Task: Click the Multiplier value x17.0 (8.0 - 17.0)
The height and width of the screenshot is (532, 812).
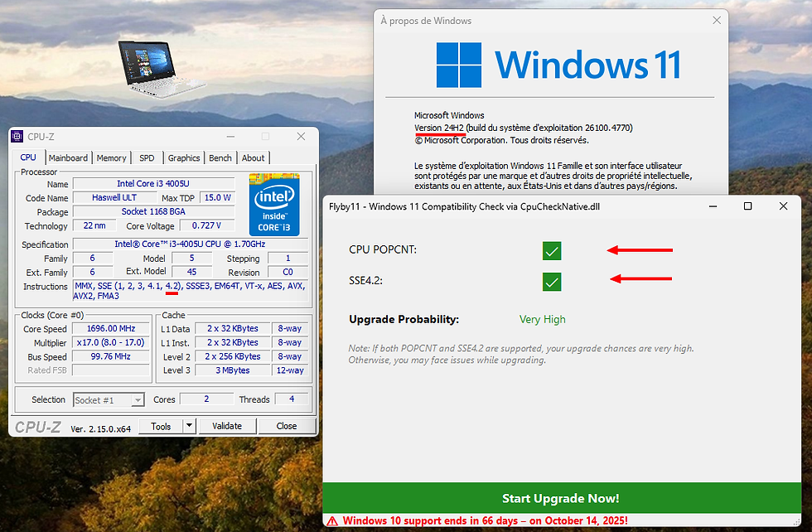Action: coord(111,342)
